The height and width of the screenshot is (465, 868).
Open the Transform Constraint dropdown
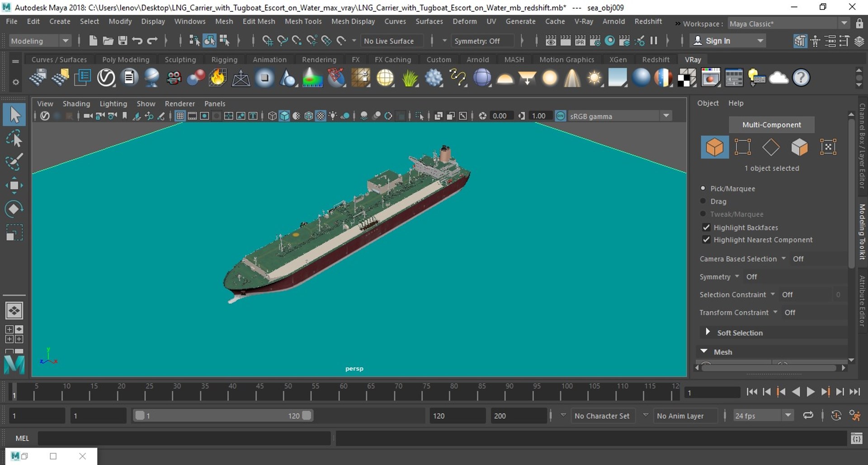click(775, 312)
